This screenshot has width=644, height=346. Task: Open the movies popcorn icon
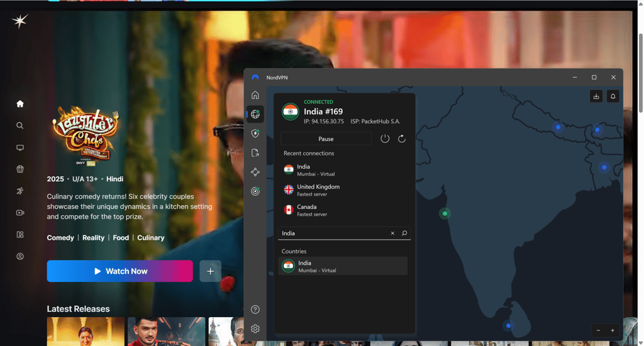[x=19, y=169]
